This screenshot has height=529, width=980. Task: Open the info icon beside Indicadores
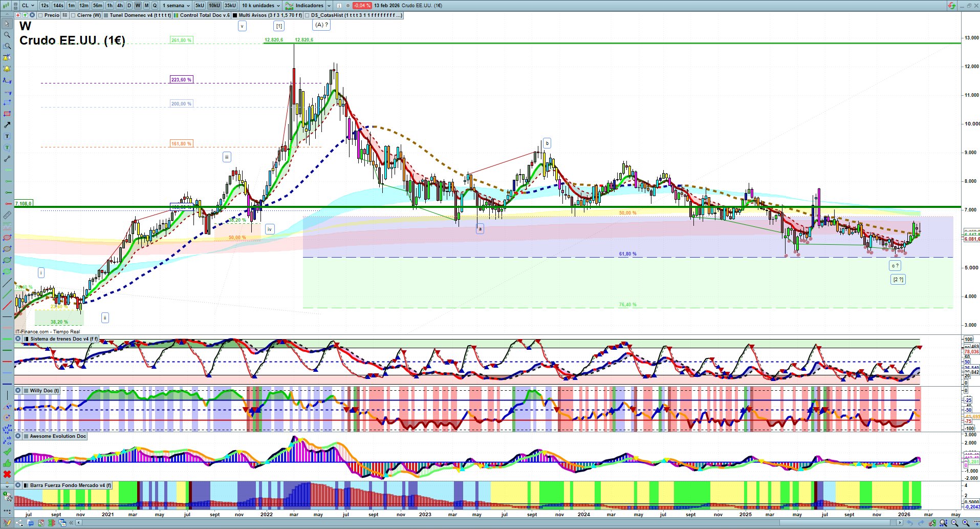339,6
